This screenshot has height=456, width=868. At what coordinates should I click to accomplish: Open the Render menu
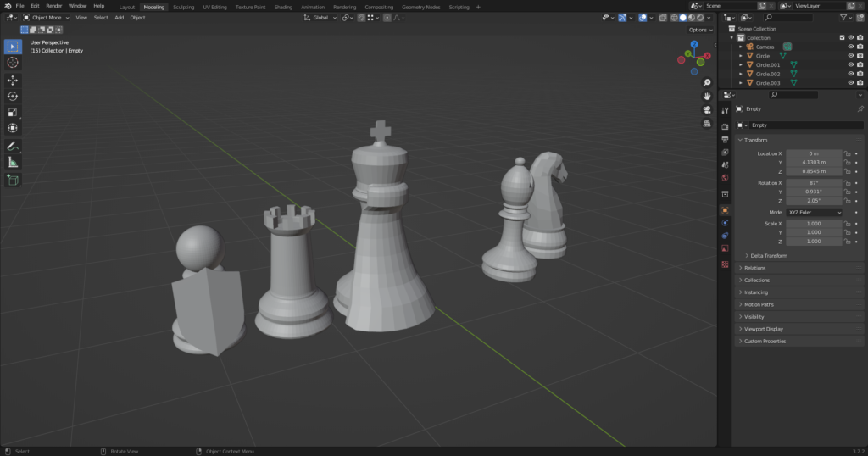tap(53, 6)
